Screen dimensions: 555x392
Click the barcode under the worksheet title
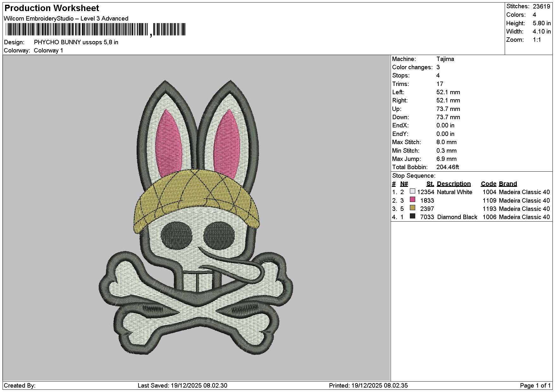click(96, 30)
